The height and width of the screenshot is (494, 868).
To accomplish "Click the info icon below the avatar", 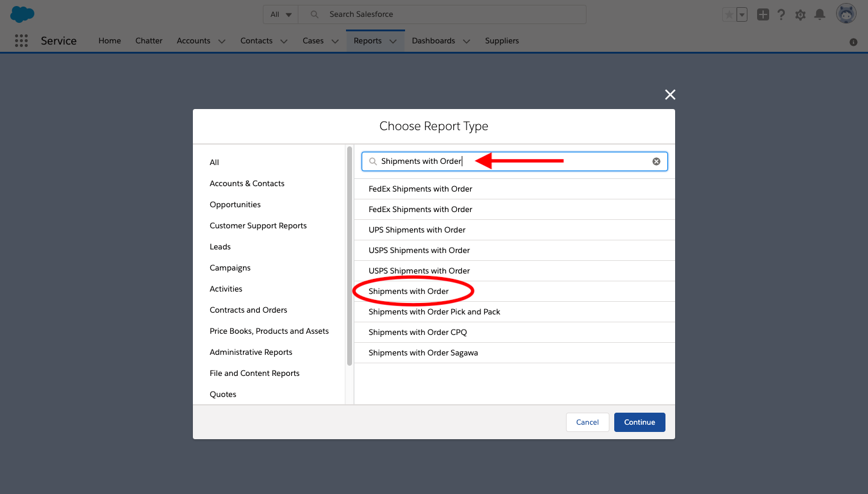I will 854,42.
